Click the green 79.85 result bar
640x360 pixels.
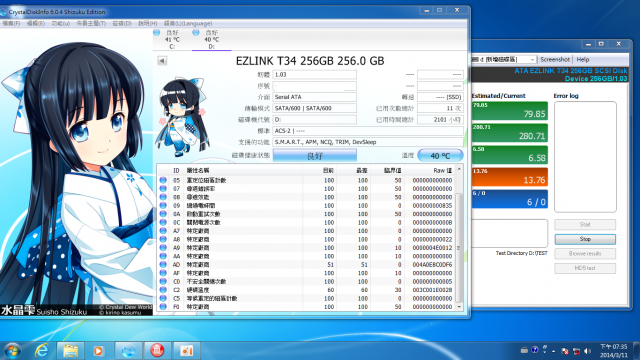pos(509,111)
